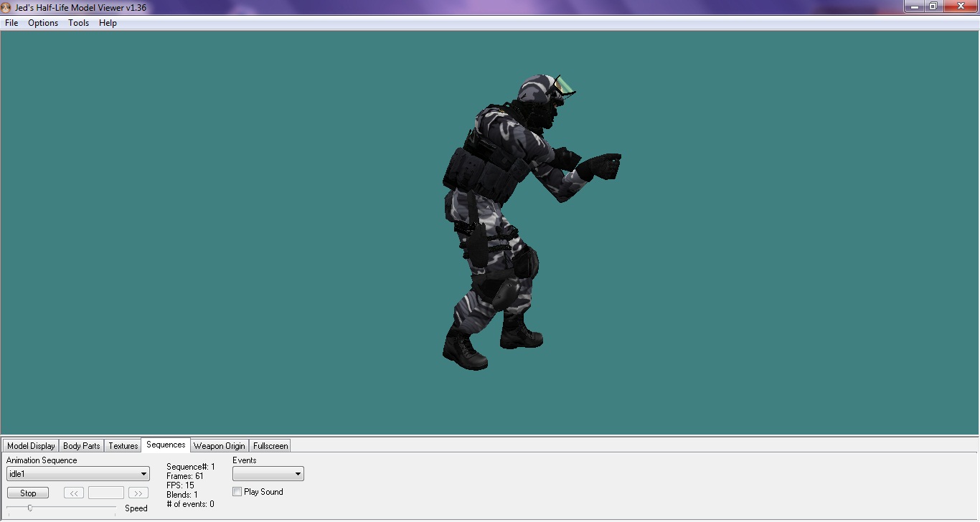Viewport: 980px width, 522px height.
Task: Close the Half-Life Model Viewer window
Action: tap(960, 6)
